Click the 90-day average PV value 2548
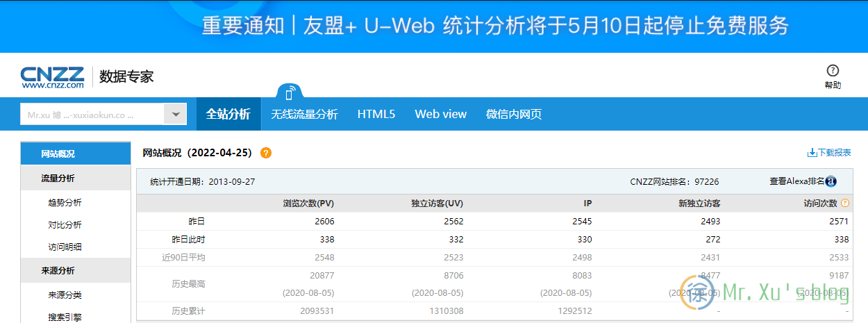The height and width of the screenshot is (323, 868). point(324,257)
